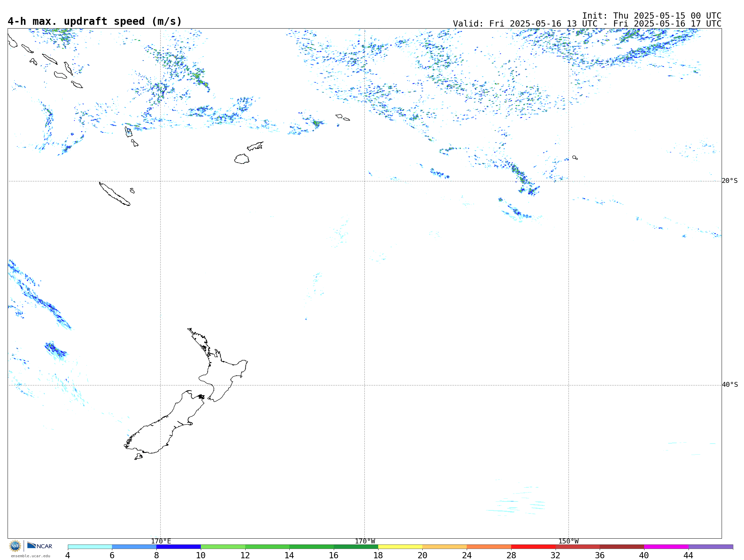Click the muted red 32-36 colorbar segment
Viewport: 744px width, 560px height.
click(578, 547)
